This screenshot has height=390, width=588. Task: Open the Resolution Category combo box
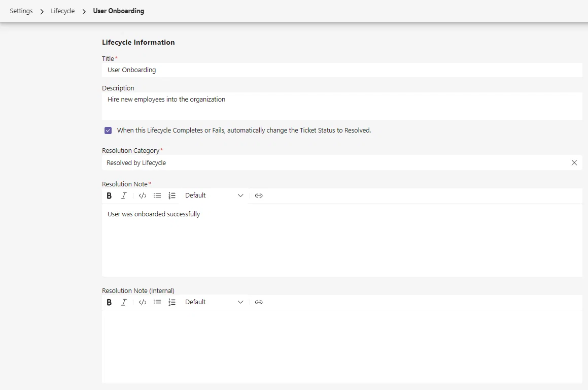coord(336,162)
